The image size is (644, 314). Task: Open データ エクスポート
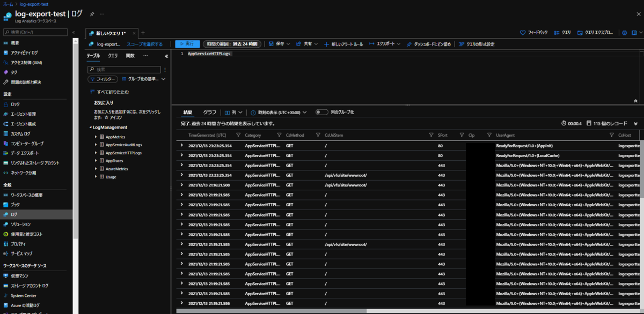pos(25,153)
